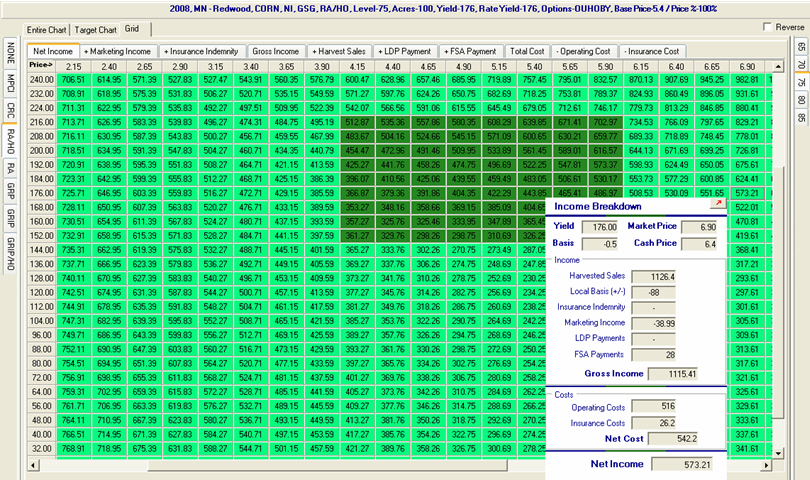Screen dimensions: 810x480
Task: Select the MPCI side tab
Action: tap(10, 84)
